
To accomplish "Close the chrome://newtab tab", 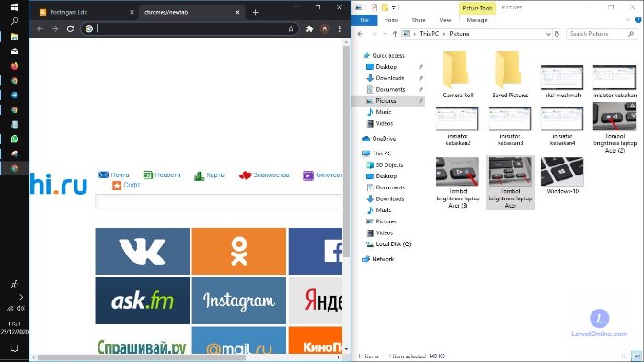I will pos(237,12).
